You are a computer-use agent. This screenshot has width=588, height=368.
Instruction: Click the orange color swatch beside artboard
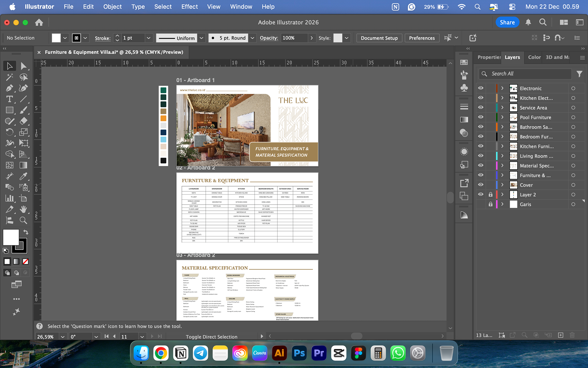click(163, 118)
